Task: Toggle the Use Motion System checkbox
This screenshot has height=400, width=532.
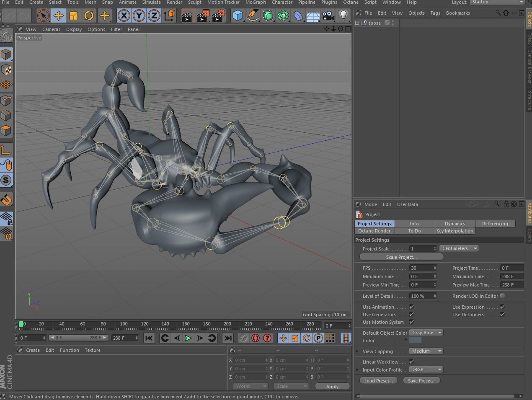Action: click(411, 322)
